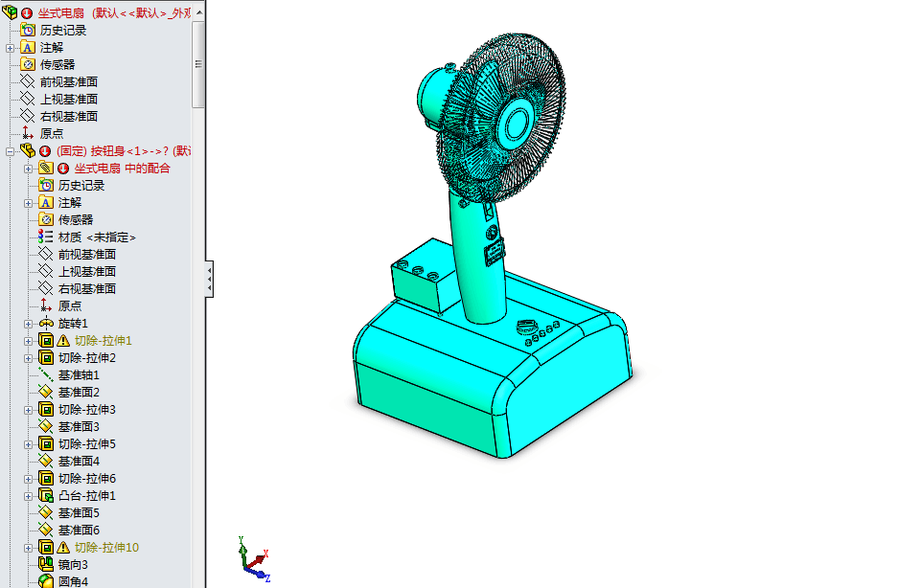Click the top-level 传感器 sensor icon
The image size is (921, 588).
tap(28, 64)
